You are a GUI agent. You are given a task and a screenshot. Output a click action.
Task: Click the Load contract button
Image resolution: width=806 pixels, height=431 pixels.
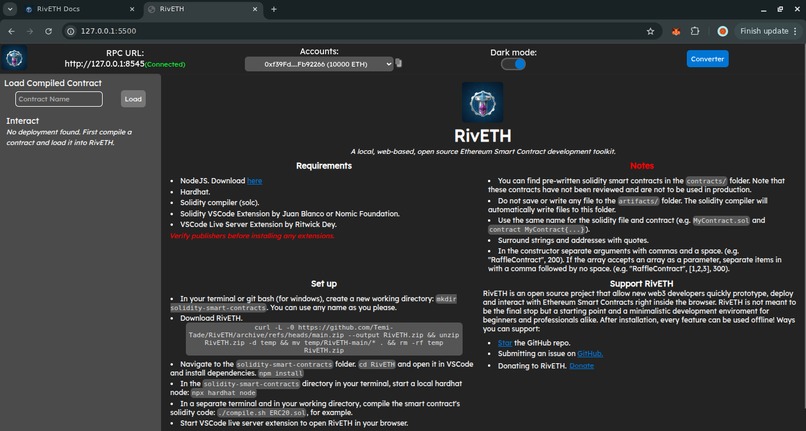click(x=133, y=99)
